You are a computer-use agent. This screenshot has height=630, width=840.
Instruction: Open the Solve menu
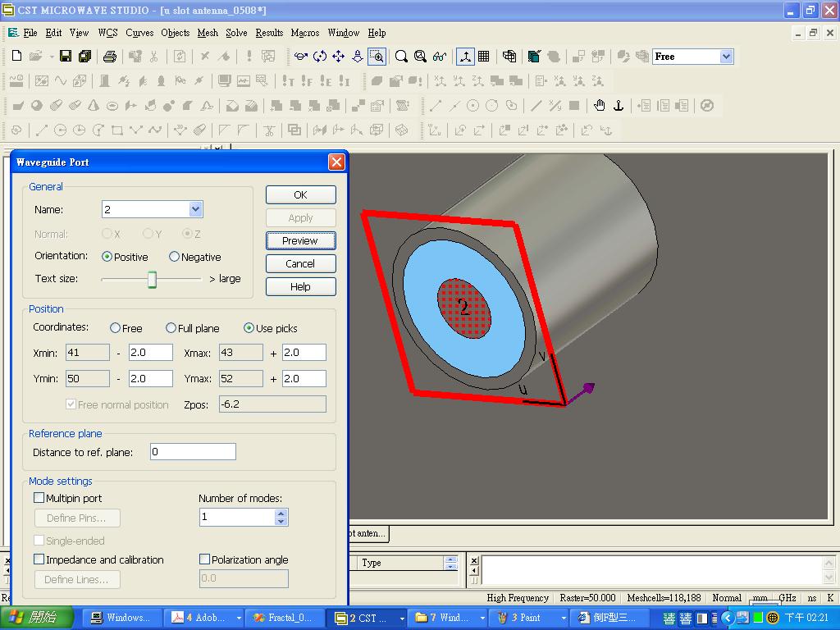click(236, 33)
